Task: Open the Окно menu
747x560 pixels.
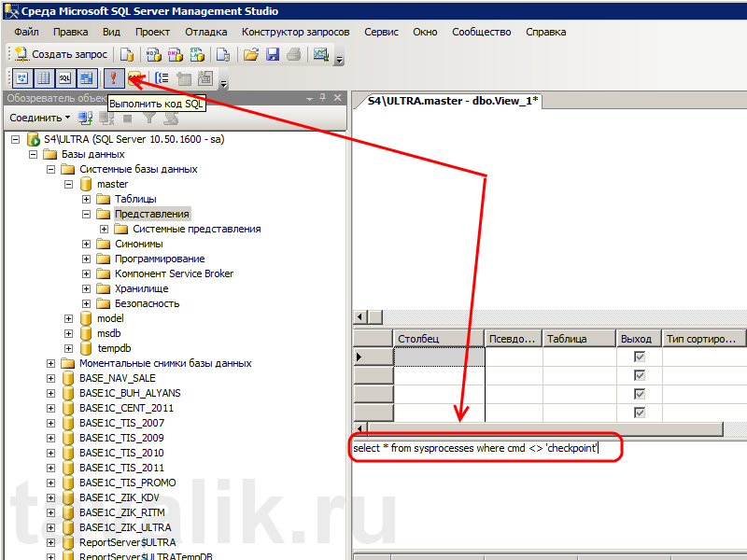Action: click(x=425, y=32)
